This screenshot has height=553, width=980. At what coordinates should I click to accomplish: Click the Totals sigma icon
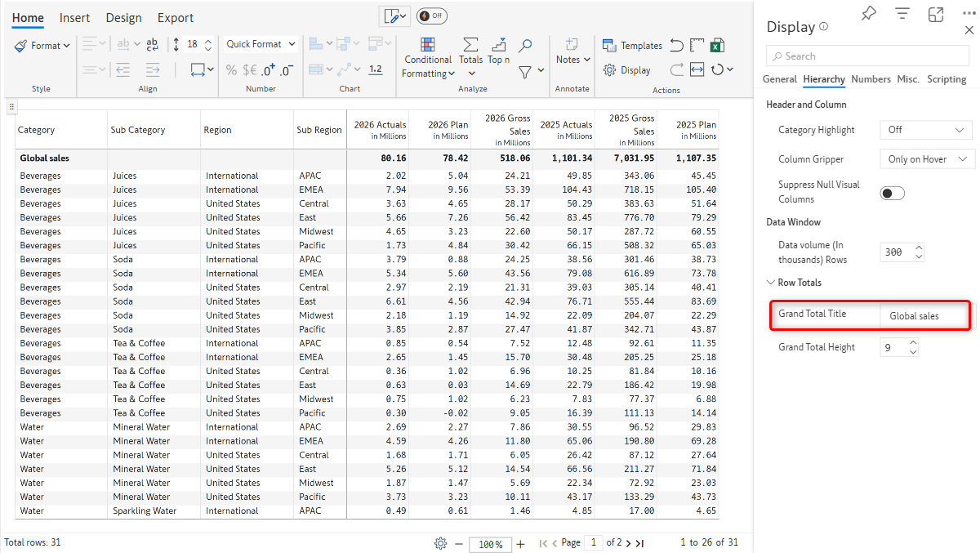470,46
